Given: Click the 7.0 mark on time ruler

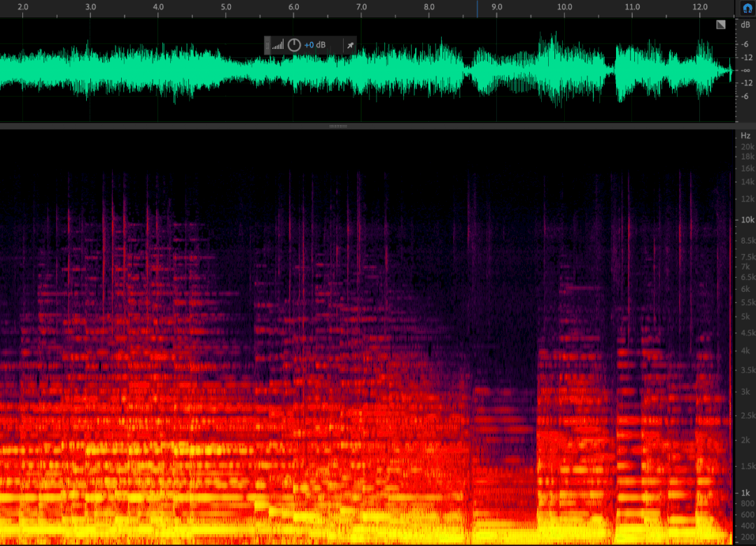Looking at the screenshot, I should (x=362, y=7).
